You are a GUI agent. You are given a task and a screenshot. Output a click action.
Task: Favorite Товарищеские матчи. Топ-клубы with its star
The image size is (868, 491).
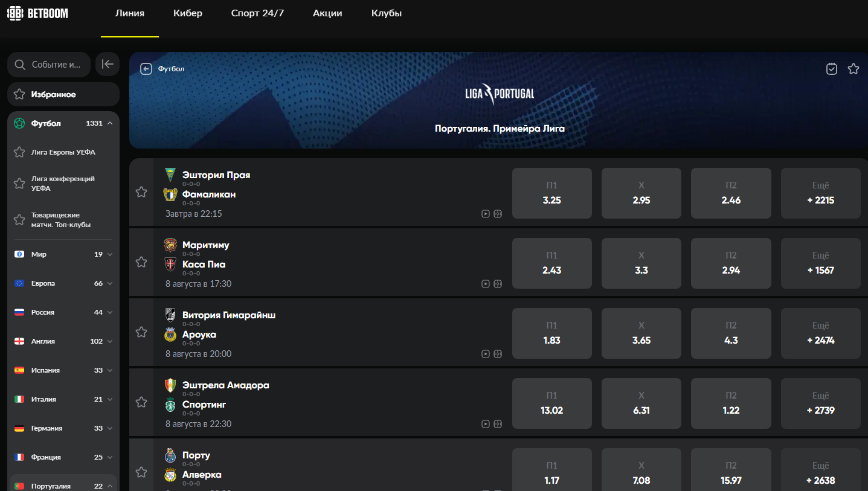tap(19, 220)
